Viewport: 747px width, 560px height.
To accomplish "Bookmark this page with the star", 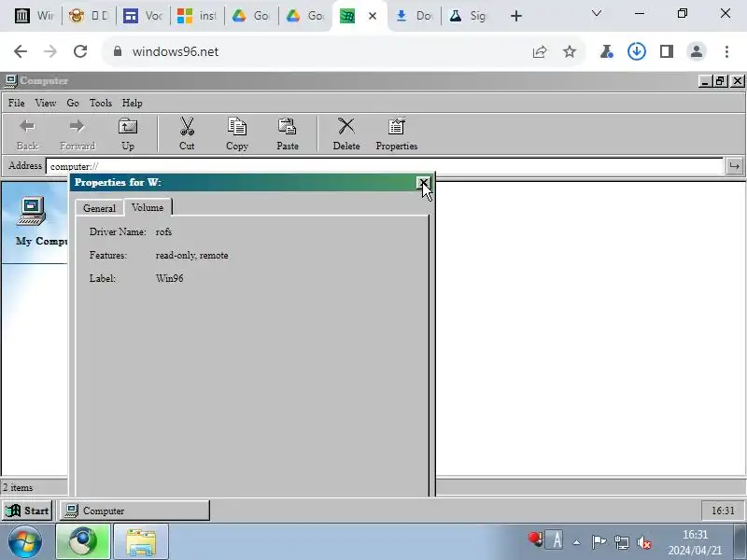I will 570,51.
